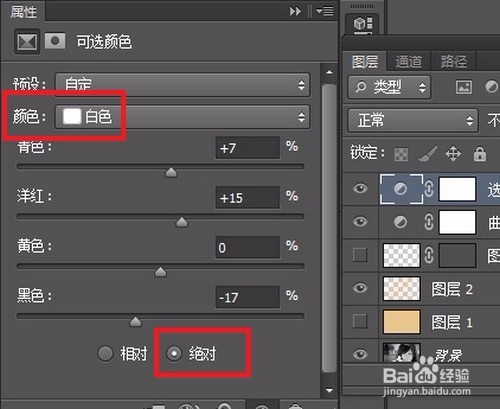
Task: Click the 黄色 slider handle
Action: point(161,272)
